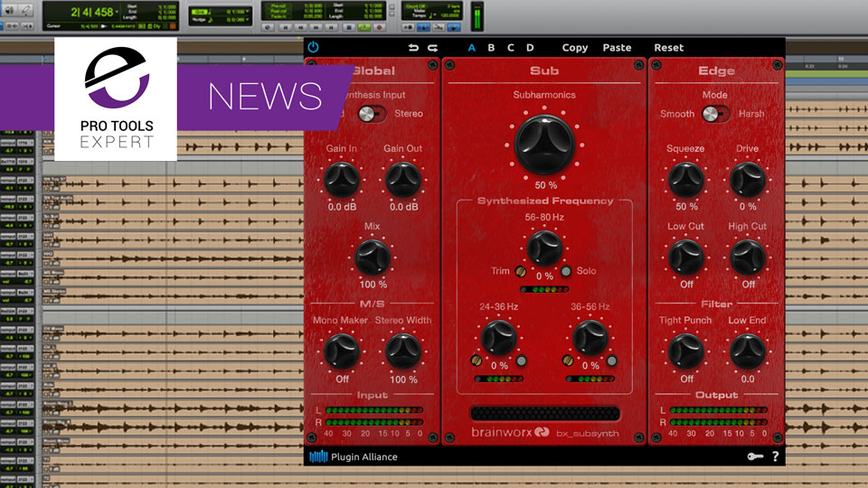
Task: Click the Low End 0.0 value
Action: coord(748,379)
